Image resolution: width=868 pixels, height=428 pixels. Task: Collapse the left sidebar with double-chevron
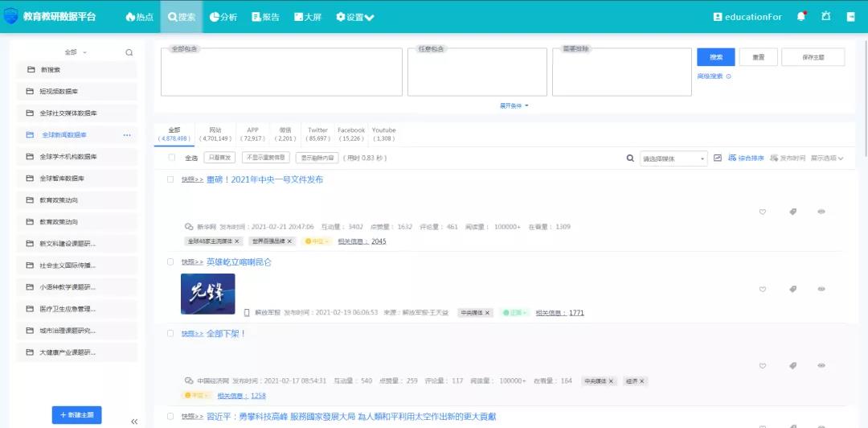(134, 421)
